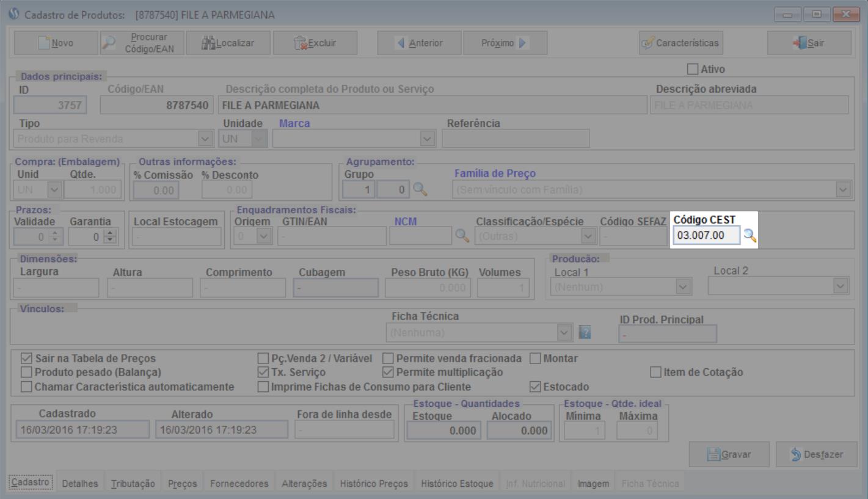Click the GTIN/EAN input field
This screenshot has height=499, width=868.
tap(331, 236)
